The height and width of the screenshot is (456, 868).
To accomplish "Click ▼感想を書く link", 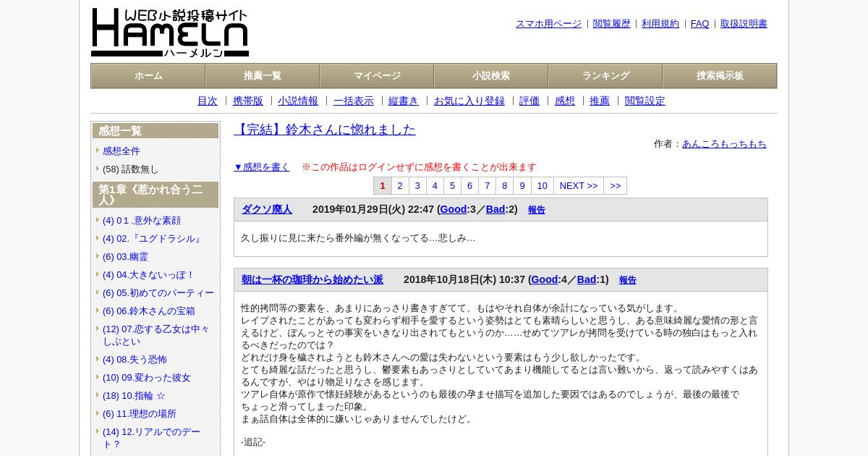I will 262,167.
